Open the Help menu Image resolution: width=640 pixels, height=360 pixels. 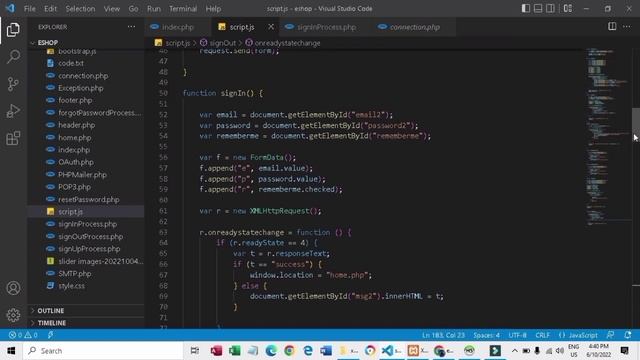tap(213, 9)
